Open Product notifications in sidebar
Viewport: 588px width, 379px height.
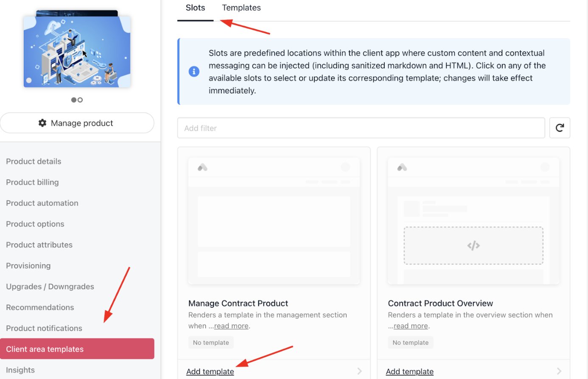[44, 328]
